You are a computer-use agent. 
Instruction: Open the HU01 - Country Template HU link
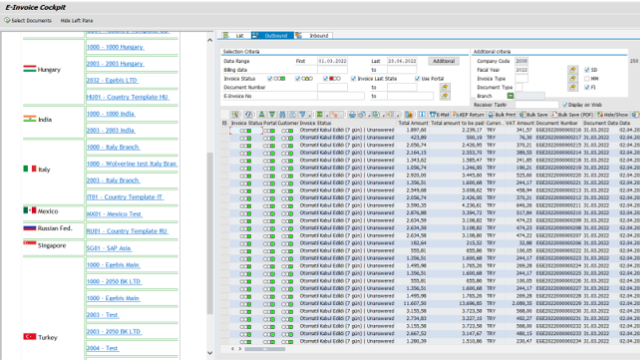pos(128,97)
